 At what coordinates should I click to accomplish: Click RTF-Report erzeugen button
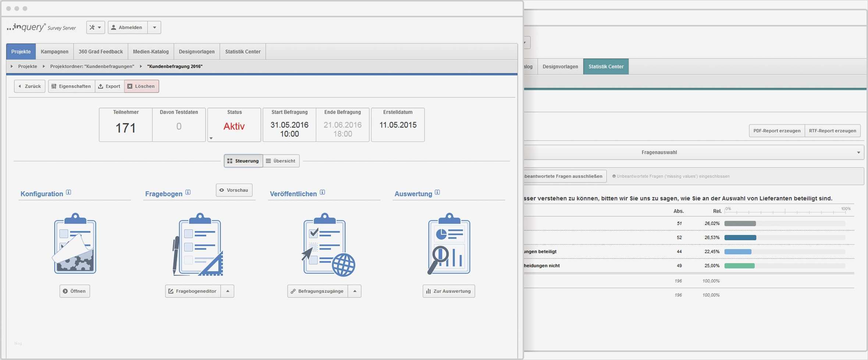(x=833, y=131)
